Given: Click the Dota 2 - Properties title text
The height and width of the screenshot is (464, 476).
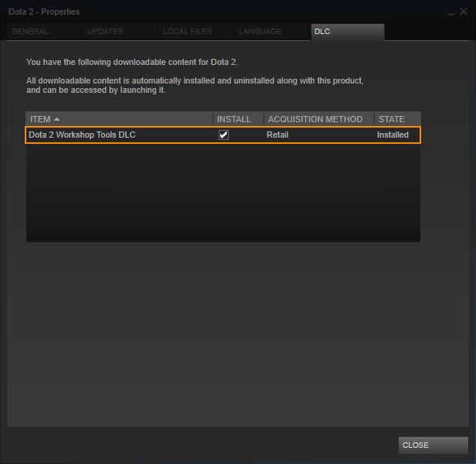Looking at the screenshot, I should click(44, 12).
